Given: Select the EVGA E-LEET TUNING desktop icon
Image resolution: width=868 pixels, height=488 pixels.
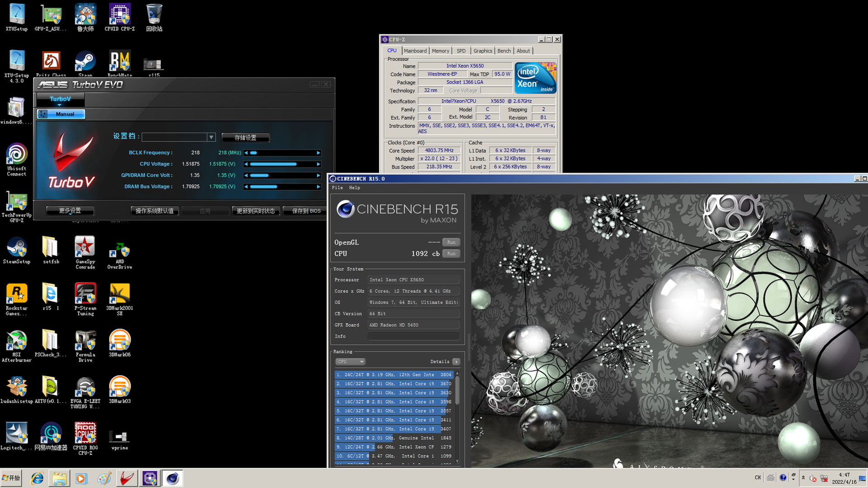Looking at the screenshot, I should coord(85,392).
